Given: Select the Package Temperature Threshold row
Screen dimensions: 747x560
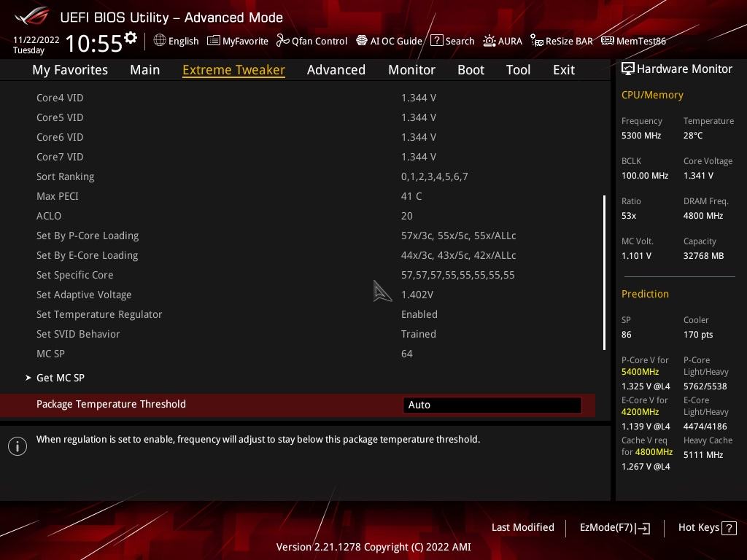Looking at the screenshot, I should tap(298, 405).
